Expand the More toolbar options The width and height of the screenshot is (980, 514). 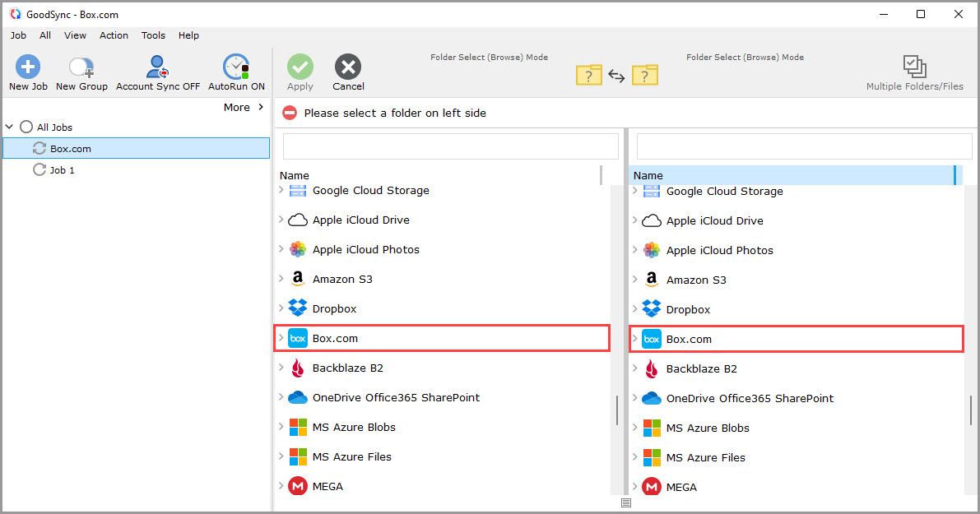tap(244, 108)
